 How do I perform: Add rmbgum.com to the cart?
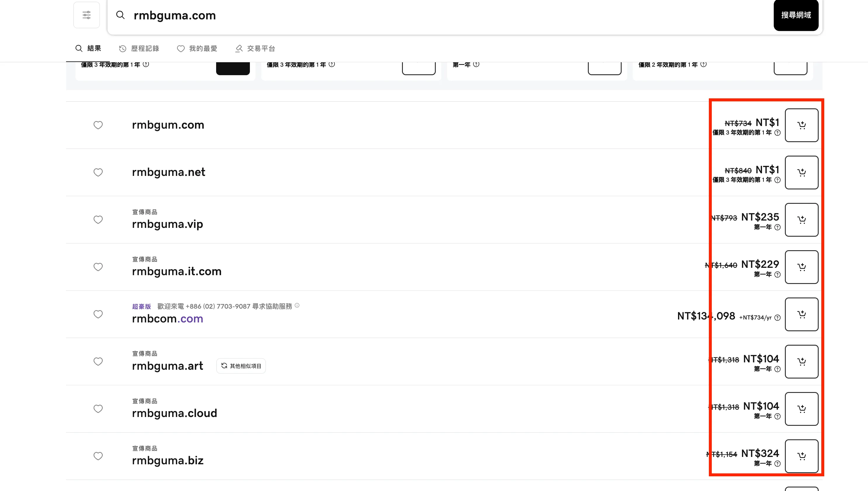point(801,125)
